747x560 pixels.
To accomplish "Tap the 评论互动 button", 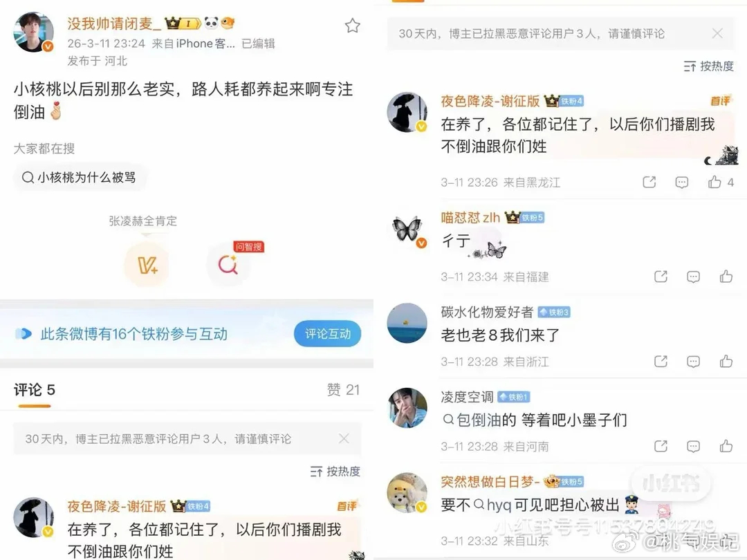I will tap(327, 333).
